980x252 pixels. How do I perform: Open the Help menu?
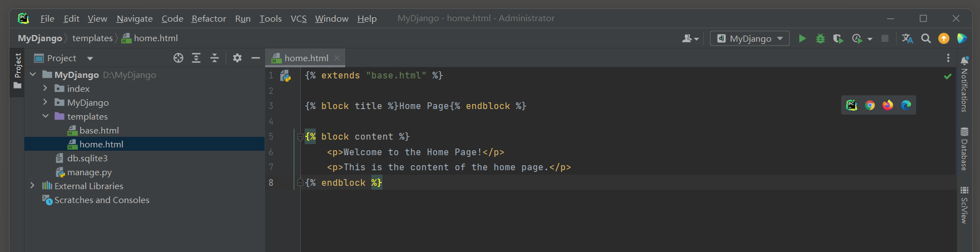pyautogui.click(x=367, y=18)
